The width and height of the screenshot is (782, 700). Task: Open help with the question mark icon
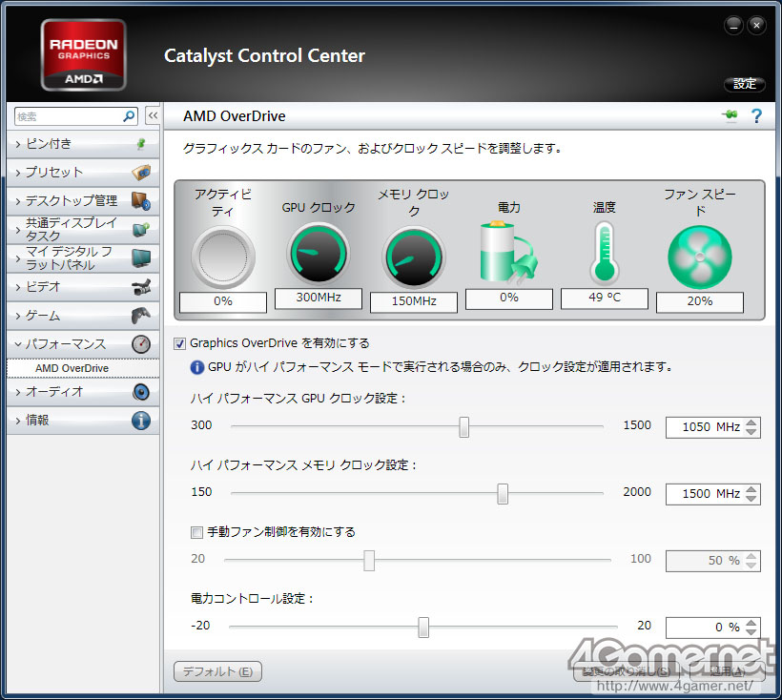pos(756,115)
